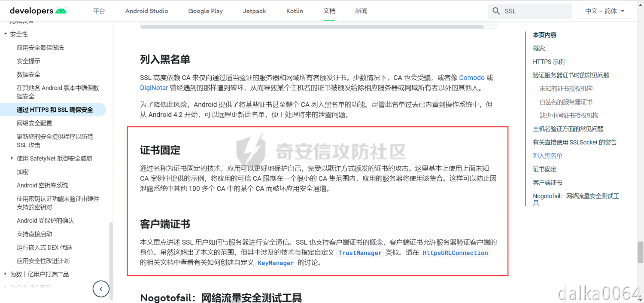Click the 证书固定 article heading
This screenshot has height=303, width=644.
pyautogui.click(x=160, y=150)
